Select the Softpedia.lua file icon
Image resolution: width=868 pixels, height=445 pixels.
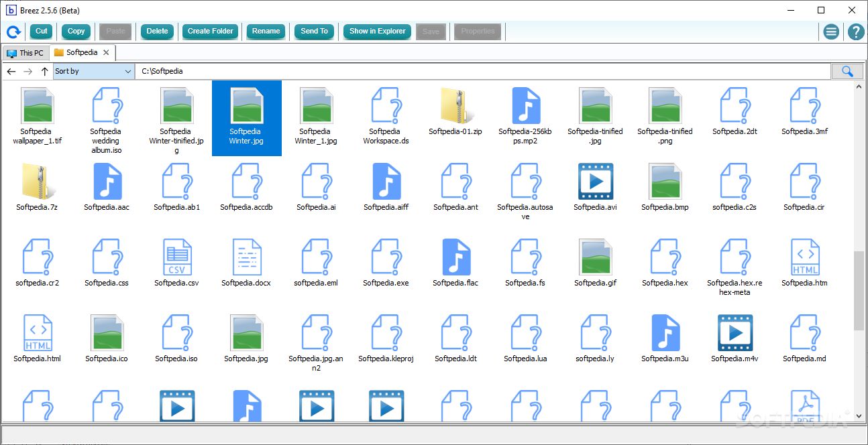(526, 333)
